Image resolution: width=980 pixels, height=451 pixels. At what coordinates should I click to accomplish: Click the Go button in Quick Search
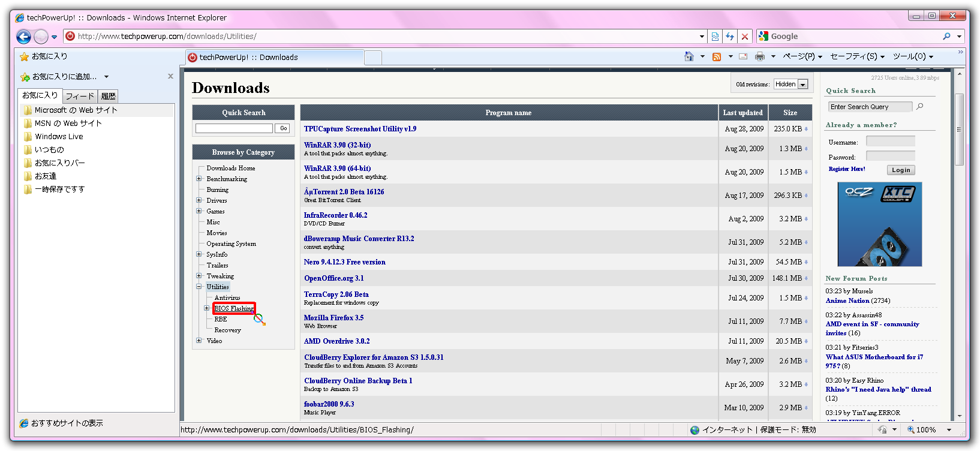(283, 128)
